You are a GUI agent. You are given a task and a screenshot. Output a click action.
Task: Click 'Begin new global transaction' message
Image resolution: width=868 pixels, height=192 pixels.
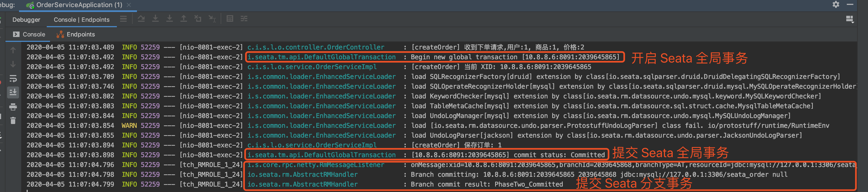click(x=515, y=57)
